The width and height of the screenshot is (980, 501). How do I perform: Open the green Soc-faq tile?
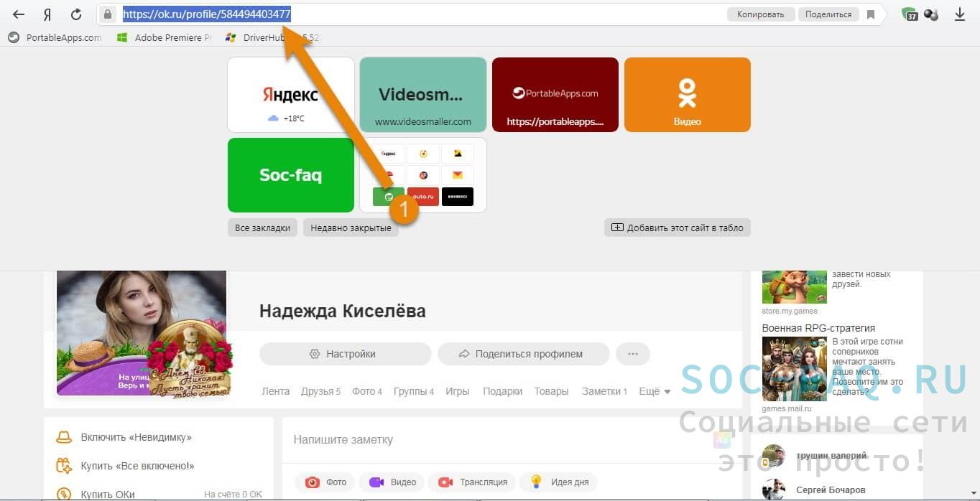tap(291, 175)
